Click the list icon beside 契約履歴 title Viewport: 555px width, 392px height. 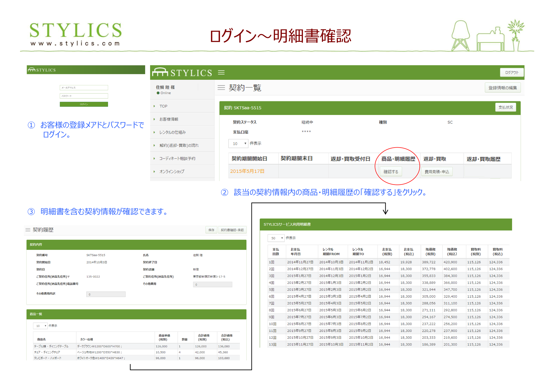[x=28, y=230]
